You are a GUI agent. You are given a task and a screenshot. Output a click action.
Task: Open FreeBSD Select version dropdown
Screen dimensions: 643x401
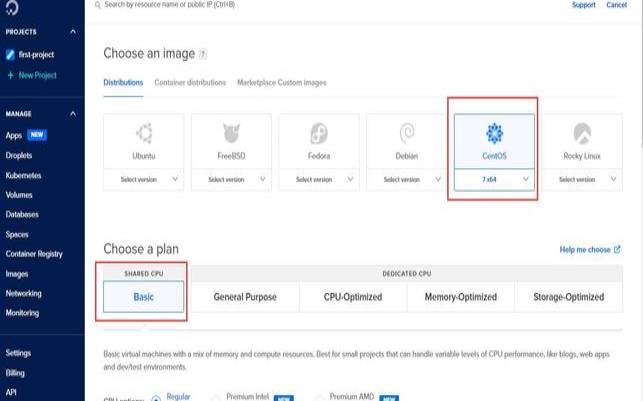pos(231,180)
